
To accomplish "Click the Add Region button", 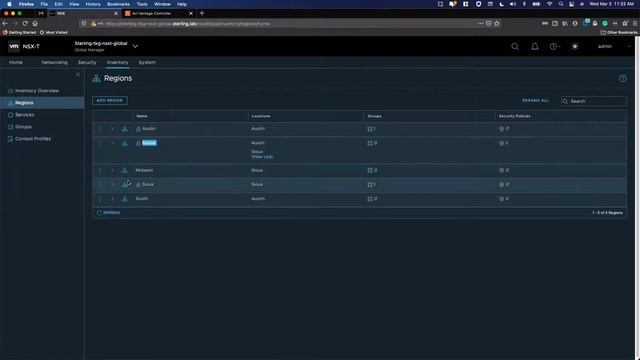I will pos(110,100).
